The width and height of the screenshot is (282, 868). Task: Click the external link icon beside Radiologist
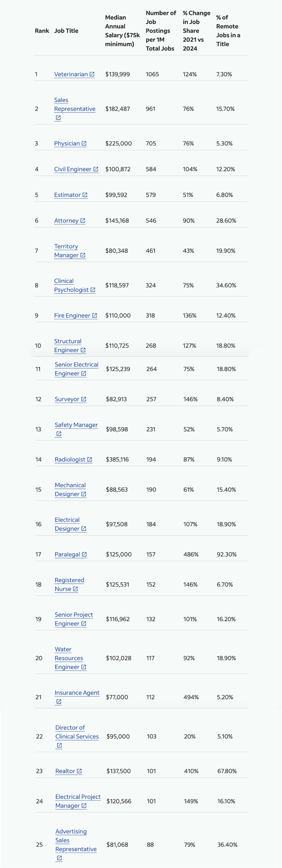pyautogui.click(x=90, y=459)
